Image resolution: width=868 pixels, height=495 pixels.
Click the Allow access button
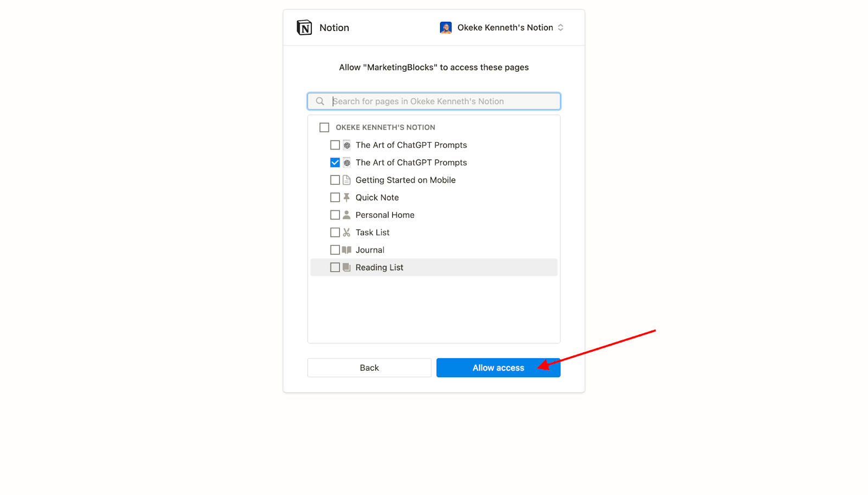(499, 368)
